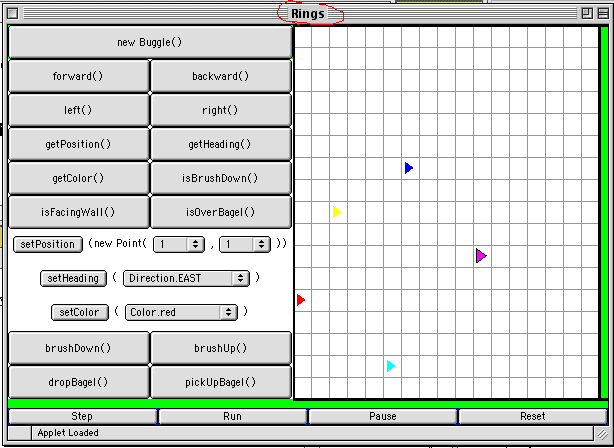Image resolution: width=614 pixels, height=448 pixels.
Task: Open the second Point coordinate dropdown
Action: pos(245,244)
